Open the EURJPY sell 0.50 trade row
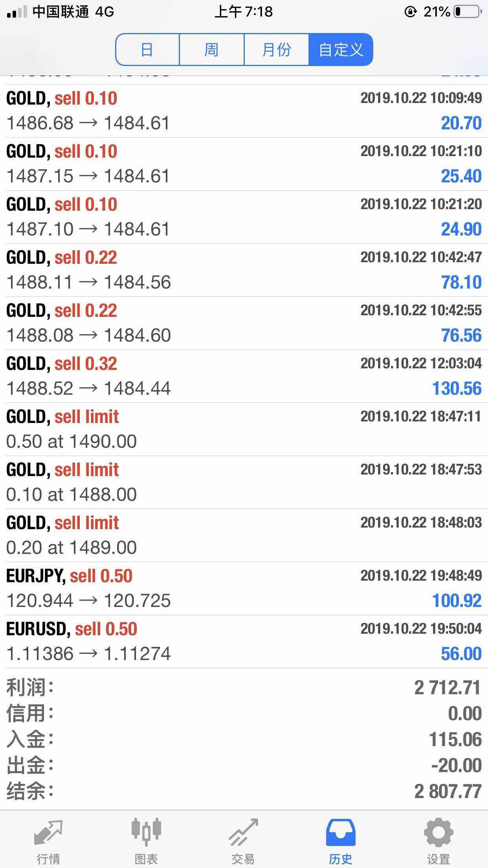The image size is (488, 868). pyautogui.click(x=244, y=588)
